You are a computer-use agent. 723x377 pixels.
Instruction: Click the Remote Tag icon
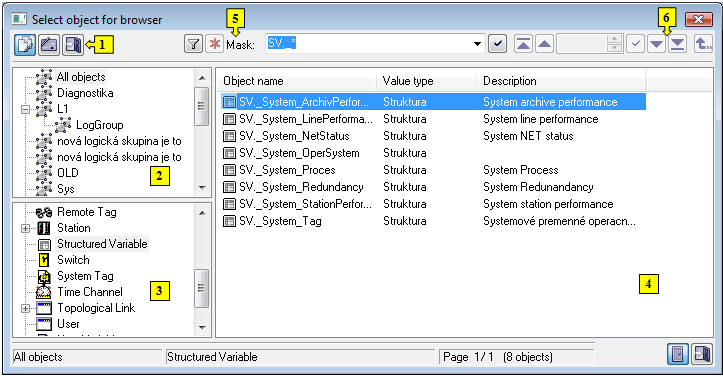[44, 212]
